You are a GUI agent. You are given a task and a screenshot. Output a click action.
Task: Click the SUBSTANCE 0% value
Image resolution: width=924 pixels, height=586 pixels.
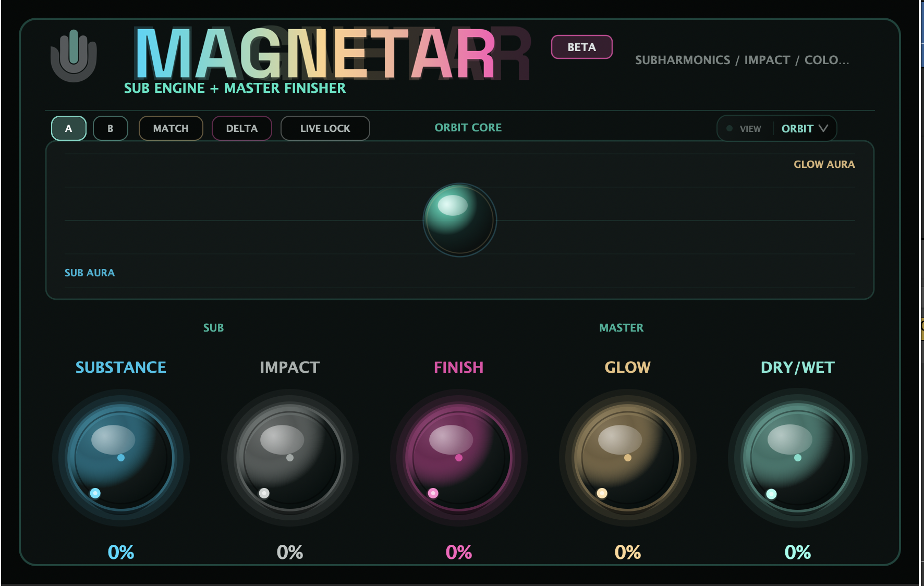[x=121, y=552]
